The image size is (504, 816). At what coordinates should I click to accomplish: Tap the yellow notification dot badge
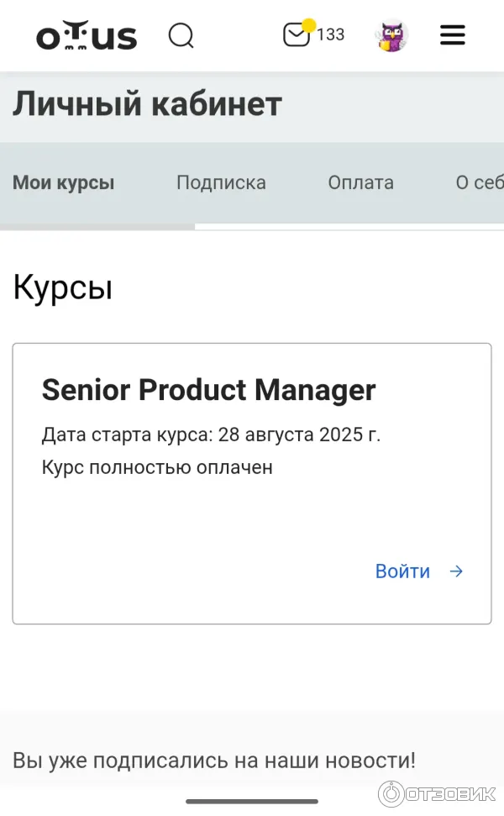coord(309,25)
